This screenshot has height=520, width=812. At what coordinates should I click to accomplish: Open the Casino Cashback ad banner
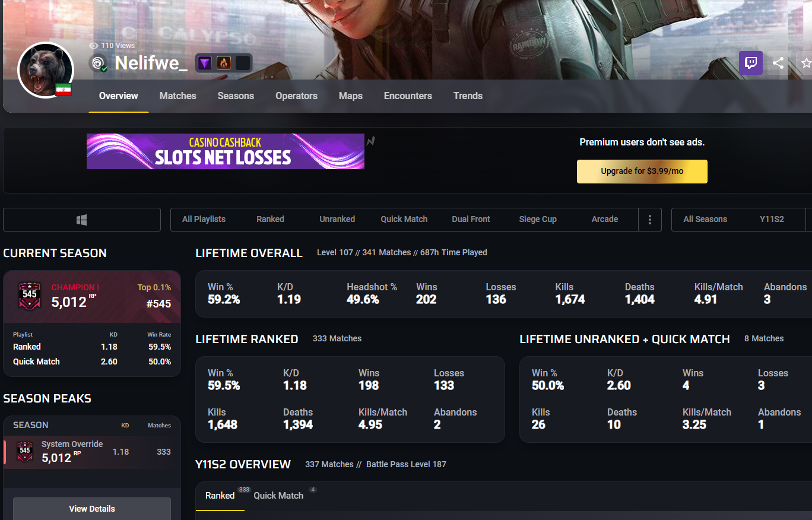point(226,151)
